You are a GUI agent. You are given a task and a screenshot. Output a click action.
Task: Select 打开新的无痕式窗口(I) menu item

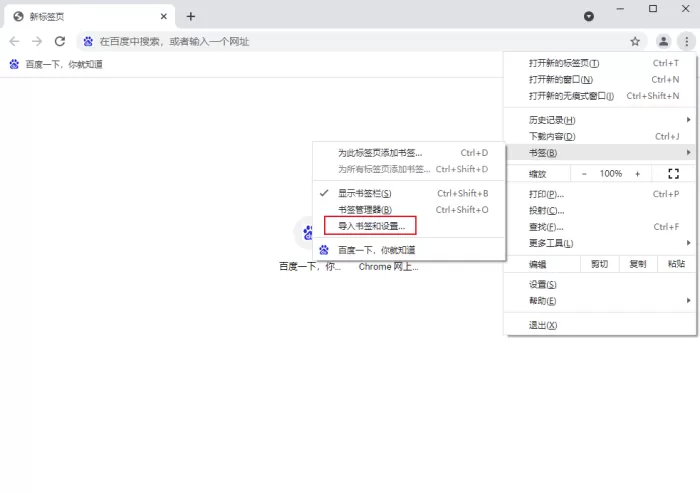600,96
